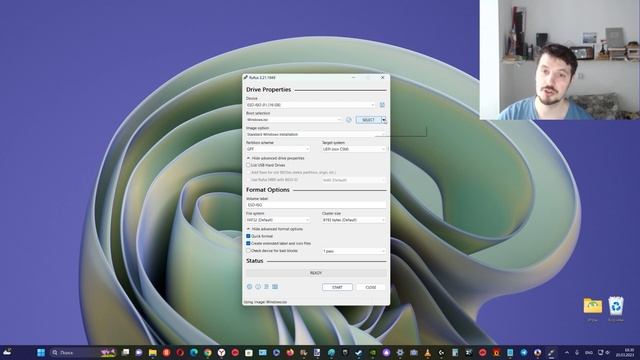
Task: Open the Image option dropdown
Action: pyautogui.click(x=316, y=134)
